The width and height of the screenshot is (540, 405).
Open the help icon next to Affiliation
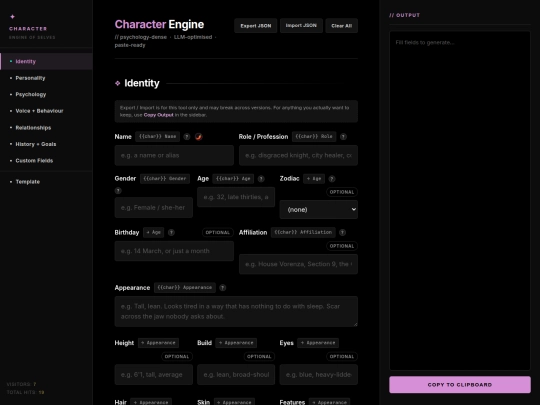pos(342,232)
